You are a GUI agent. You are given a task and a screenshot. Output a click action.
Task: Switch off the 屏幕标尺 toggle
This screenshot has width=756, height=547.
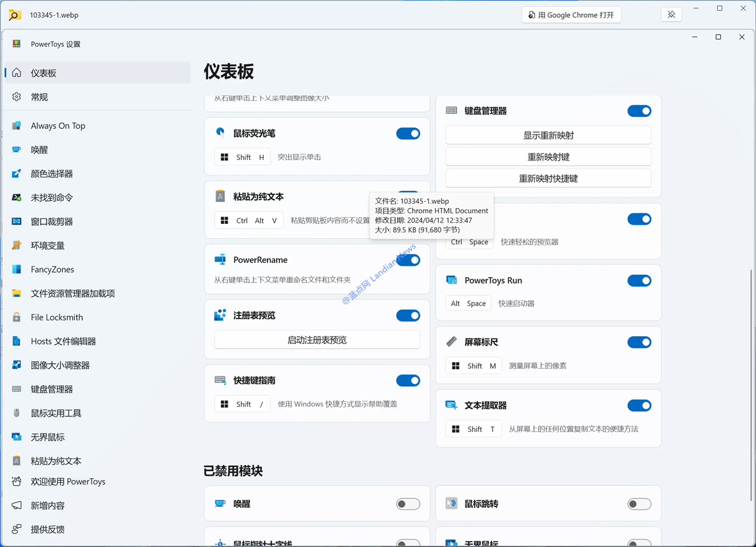point(639,342)
